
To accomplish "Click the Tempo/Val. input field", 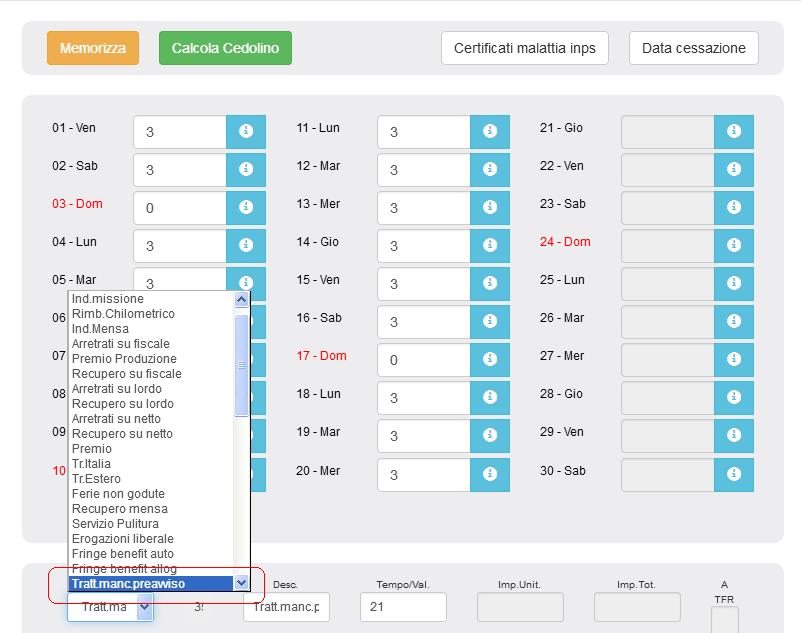I will [x=402, y=607].
